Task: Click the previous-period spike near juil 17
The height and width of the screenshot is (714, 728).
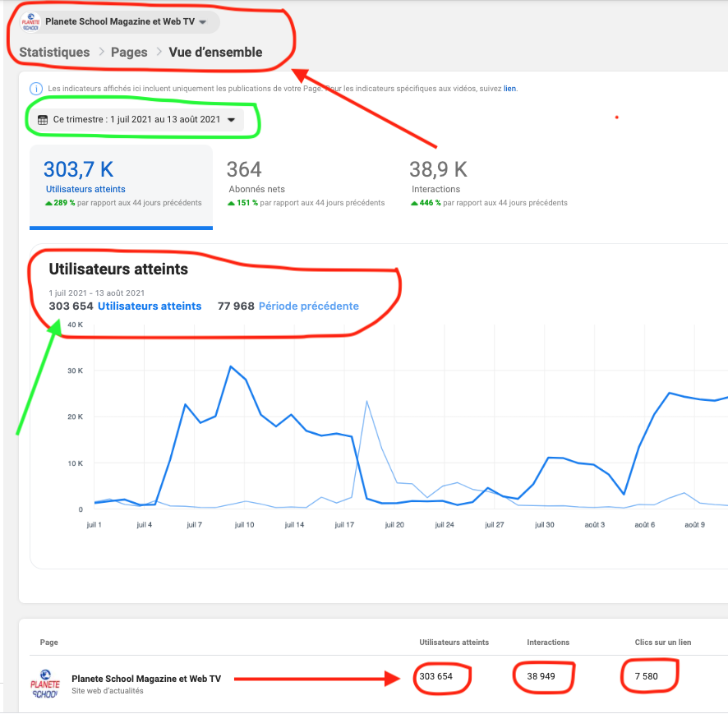Action: [366, 401]
